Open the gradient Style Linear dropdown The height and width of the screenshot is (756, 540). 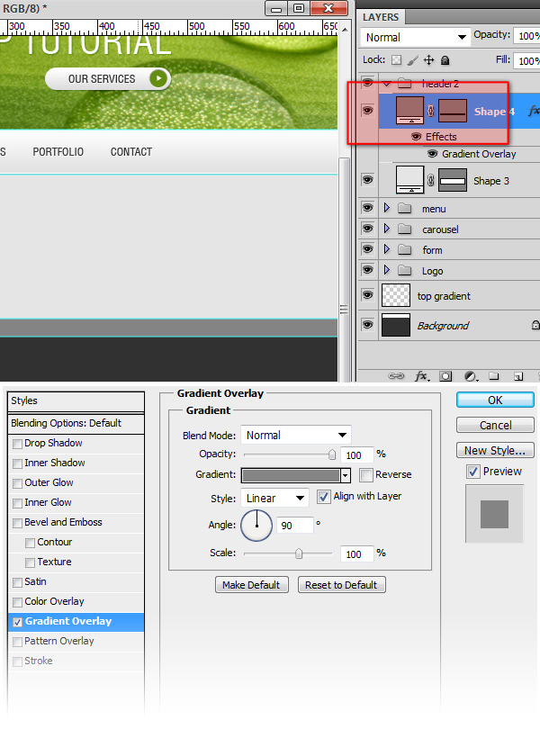click(274, 498)
